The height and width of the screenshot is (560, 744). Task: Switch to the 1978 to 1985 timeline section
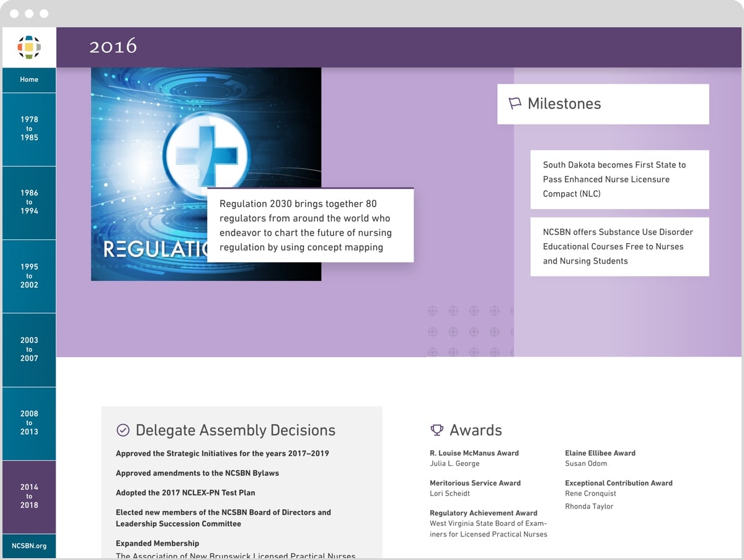[29, 128]
